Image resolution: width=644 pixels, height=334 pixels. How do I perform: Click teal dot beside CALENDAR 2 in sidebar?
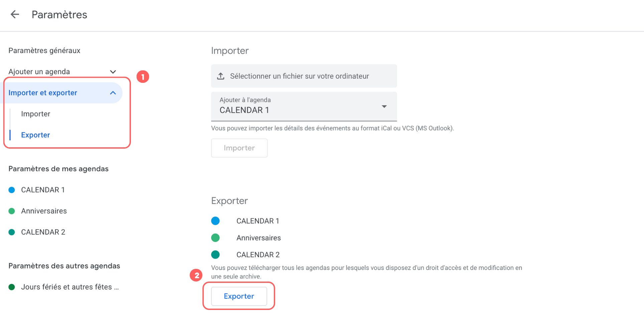coord(12,232)
